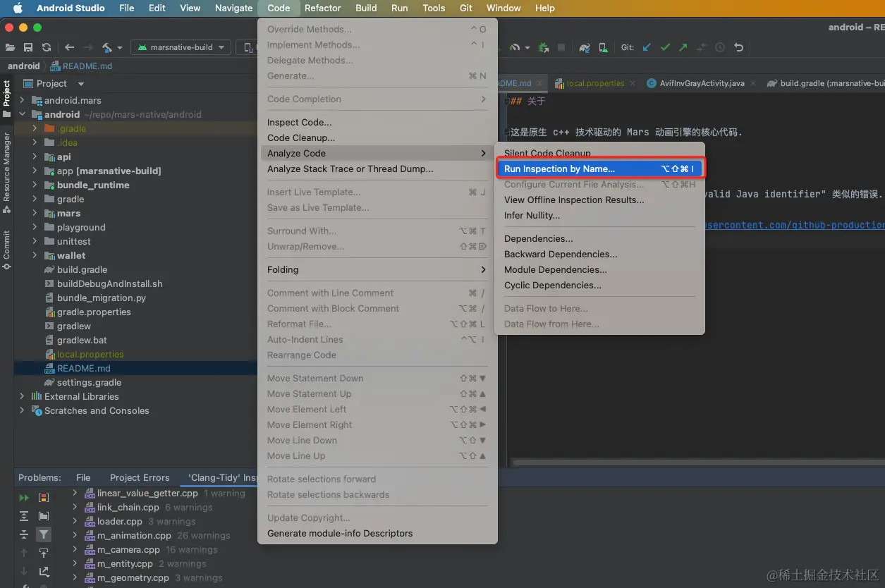Click the profiler gauge toolbar icon

[515, 47]
